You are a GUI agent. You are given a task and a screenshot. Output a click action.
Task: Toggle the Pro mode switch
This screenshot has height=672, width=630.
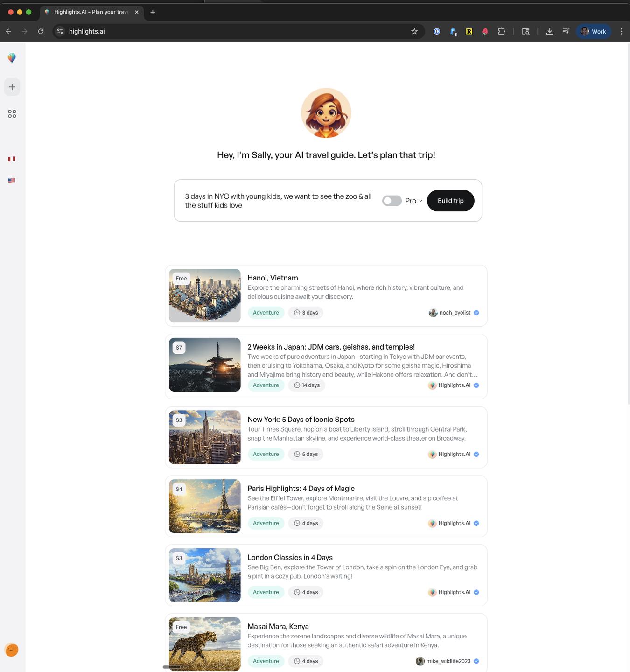click(x=392, y=201)
